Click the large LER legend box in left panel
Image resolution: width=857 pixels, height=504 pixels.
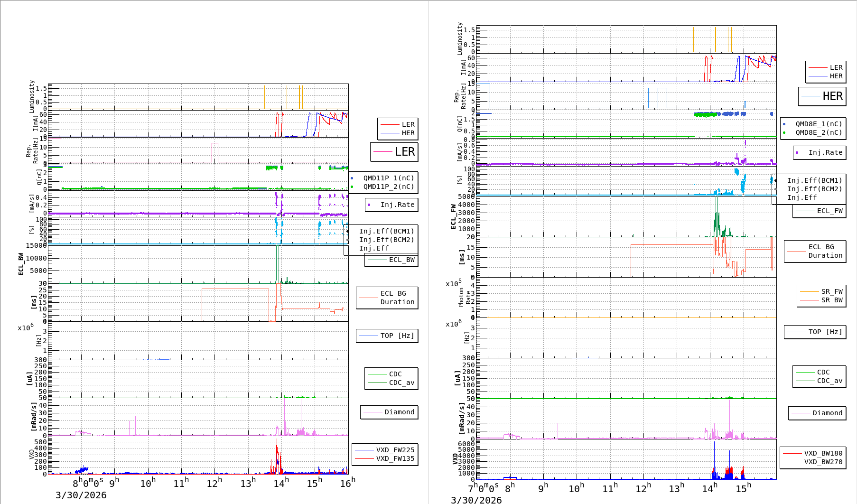tap(394, 152)
